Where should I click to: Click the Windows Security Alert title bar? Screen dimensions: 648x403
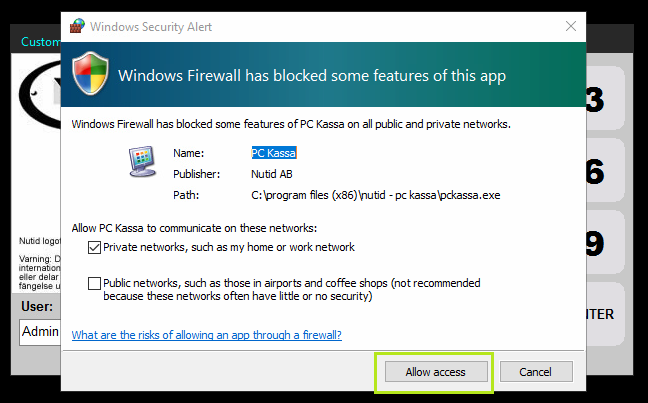[x=300, y=26]
